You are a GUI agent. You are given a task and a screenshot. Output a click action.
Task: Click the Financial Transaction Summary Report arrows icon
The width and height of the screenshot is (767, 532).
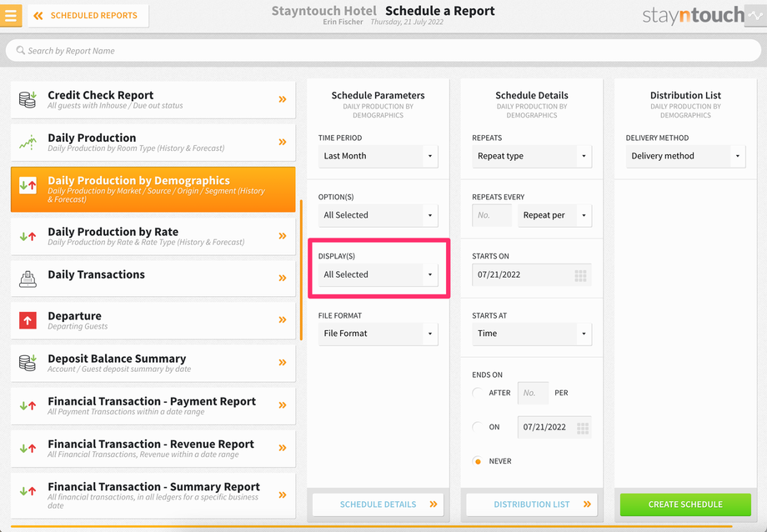pyautogui.click(x=28, y=491)
